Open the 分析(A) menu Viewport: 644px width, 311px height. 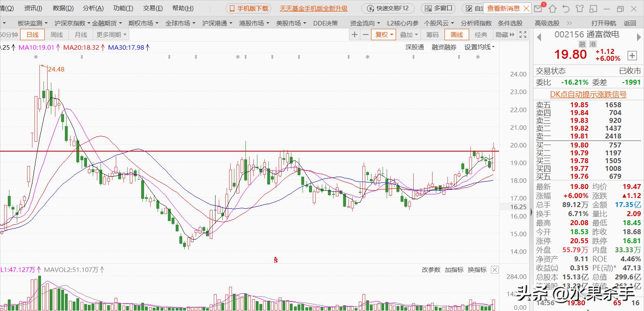click(93, 8)
